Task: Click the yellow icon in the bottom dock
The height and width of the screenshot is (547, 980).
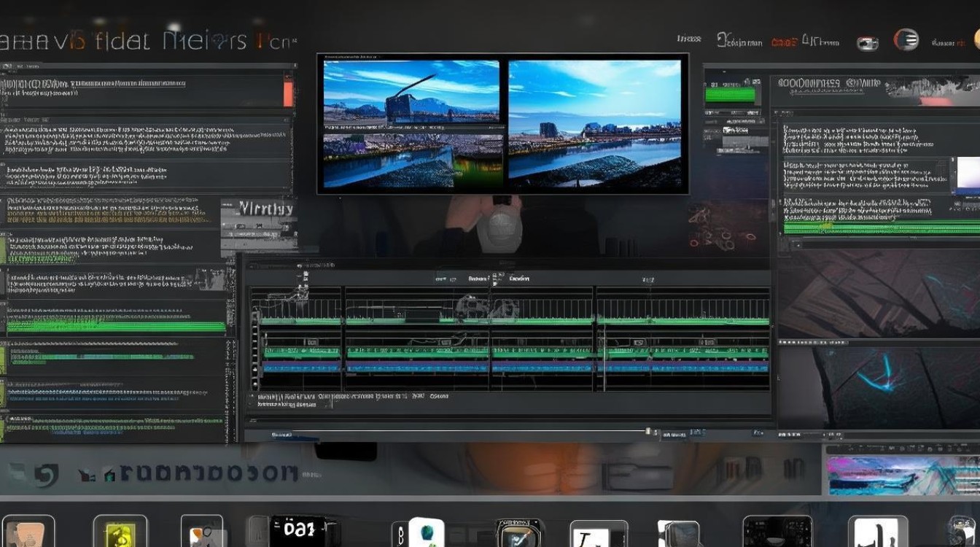Action: [x=120, y=532]
